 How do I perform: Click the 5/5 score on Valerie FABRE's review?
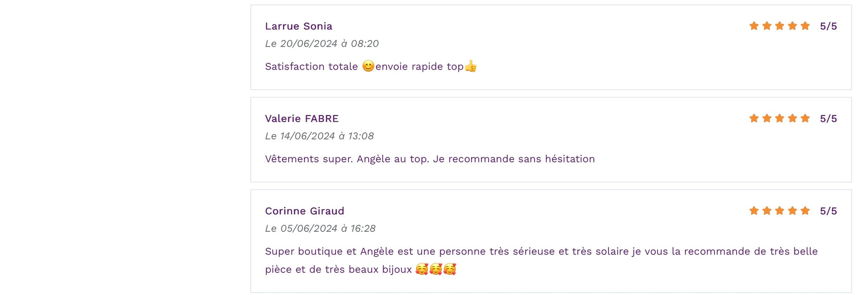coord(828,119)
